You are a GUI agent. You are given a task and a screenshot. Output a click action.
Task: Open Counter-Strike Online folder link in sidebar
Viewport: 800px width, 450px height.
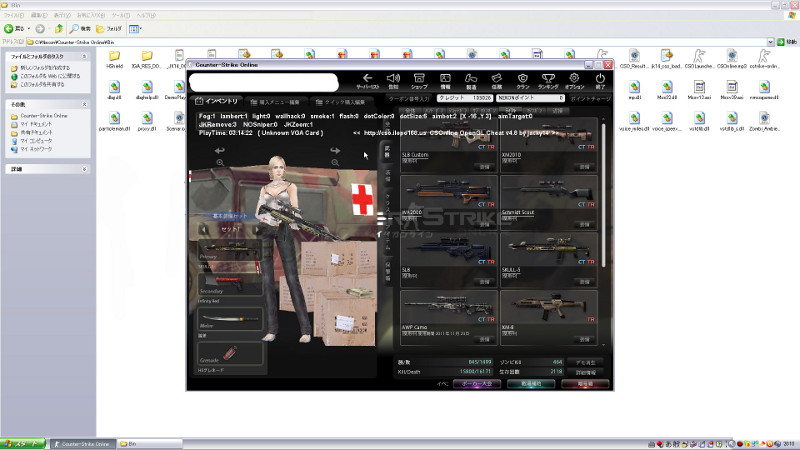pos(44,116)
